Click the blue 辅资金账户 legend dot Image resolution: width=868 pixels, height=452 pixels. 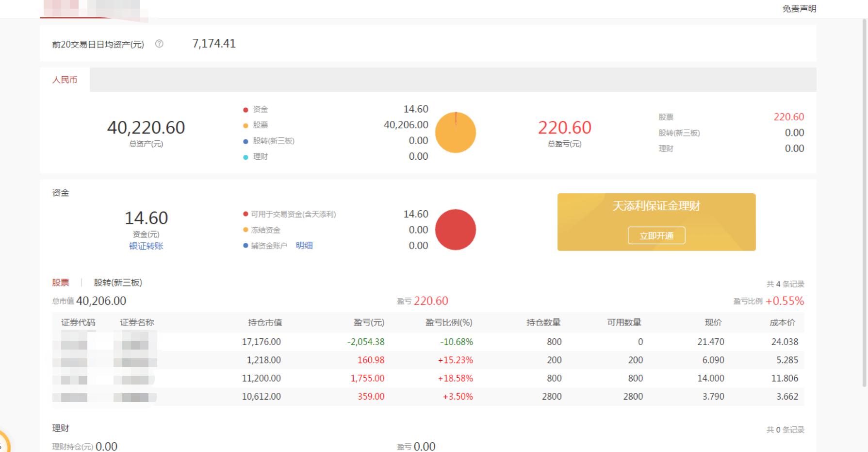click(246, 246)
